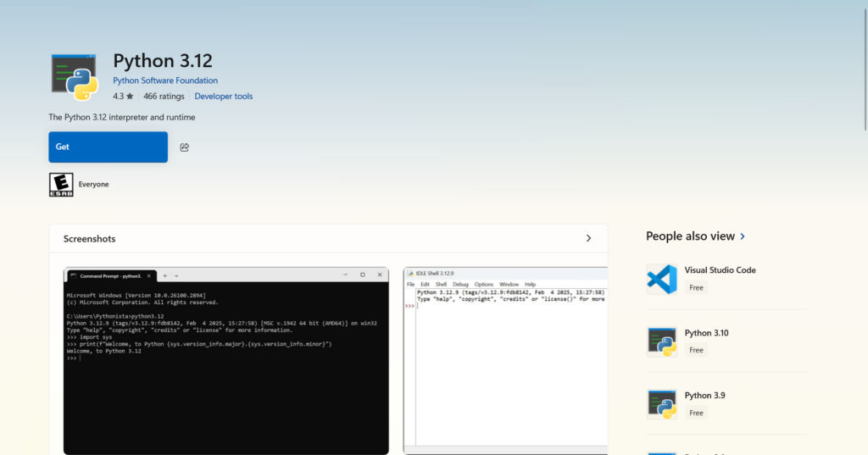This screenshot has height=455, width=868.
Task: Click the Python 3.10 title text
Action: point(706,333)
